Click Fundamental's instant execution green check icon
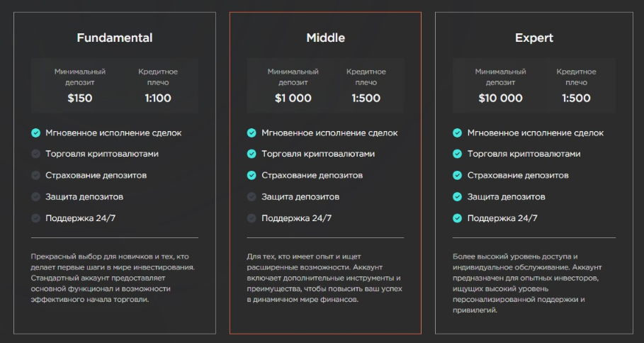 (x=36, y=133)
